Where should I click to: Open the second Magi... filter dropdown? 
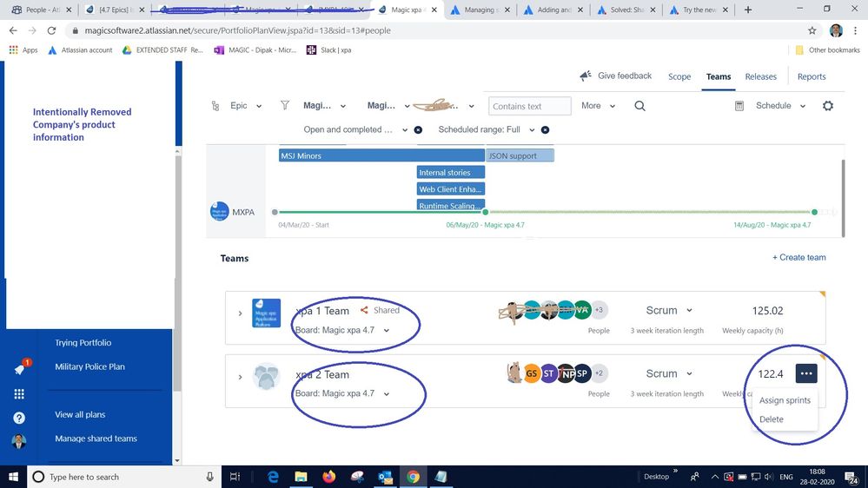tap(388, 106)
